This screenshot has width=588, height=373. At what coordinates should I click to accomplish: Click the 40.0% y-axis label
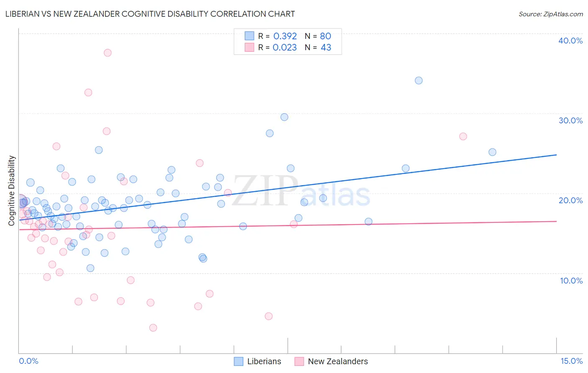[570, 41]
